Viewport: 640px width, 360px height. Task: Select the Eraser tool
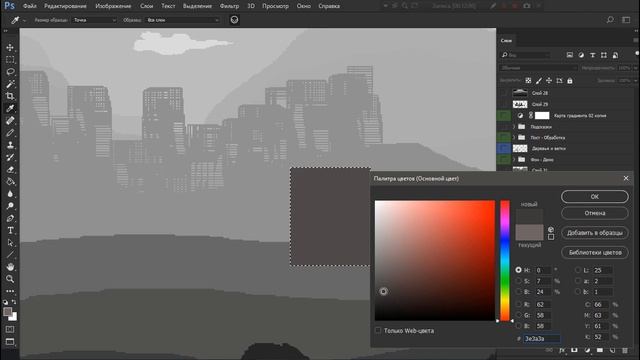tap(10, 169)
